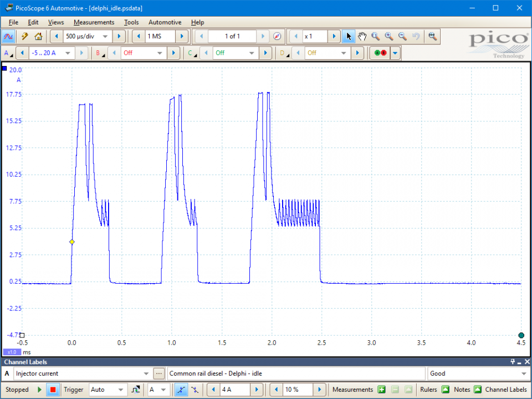Click the red stop capture button
Image resolution: width=532 pixels, height=399 pixels.
coord(53,390)
